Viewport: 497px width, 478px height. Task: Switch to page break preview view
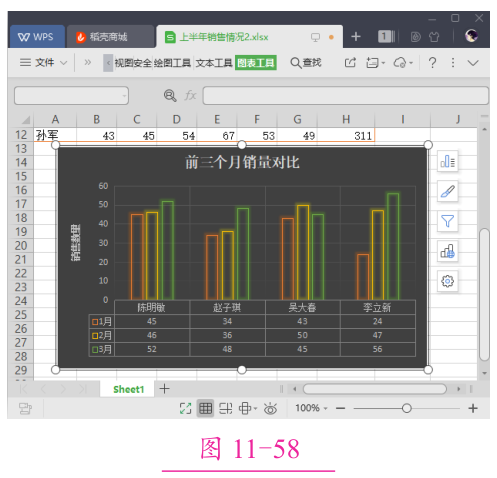(x=226, y=408)
